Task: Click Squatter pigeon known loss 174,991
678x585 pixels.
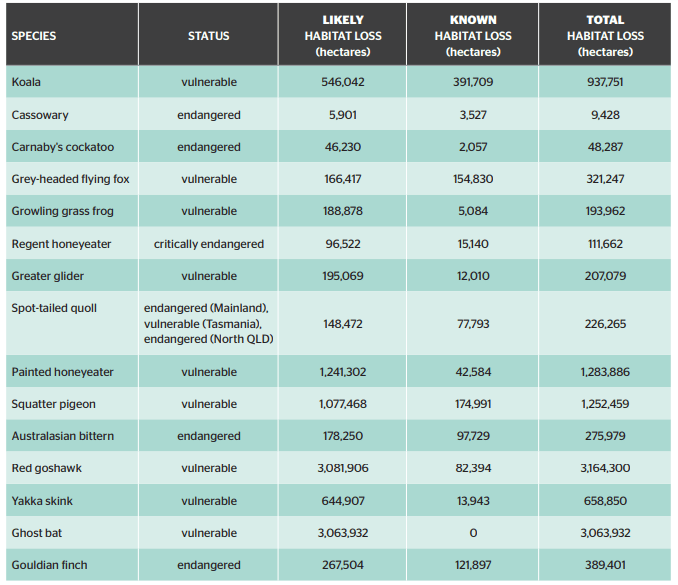Action: [x=473, y=404]
